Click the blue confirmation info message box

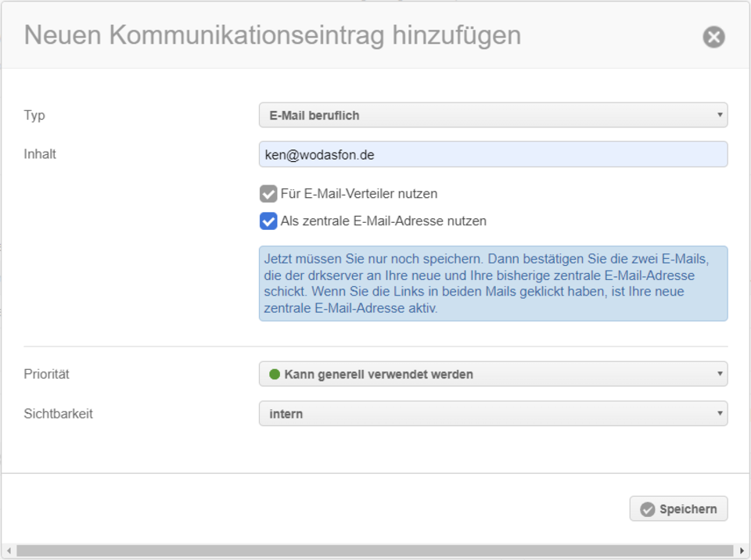494,284
